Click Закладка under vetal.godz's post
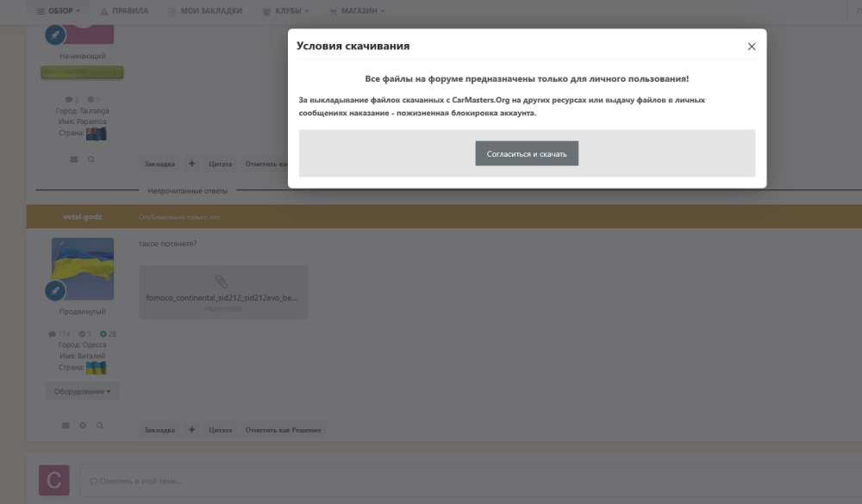 click(159, 430)
